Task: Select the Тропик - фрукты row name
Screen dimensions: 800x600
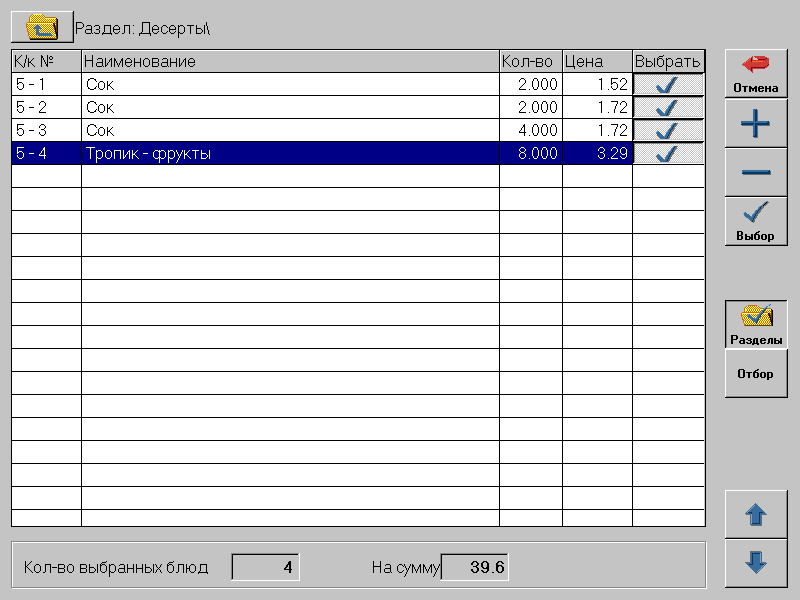Action: [x=290, y=153]
